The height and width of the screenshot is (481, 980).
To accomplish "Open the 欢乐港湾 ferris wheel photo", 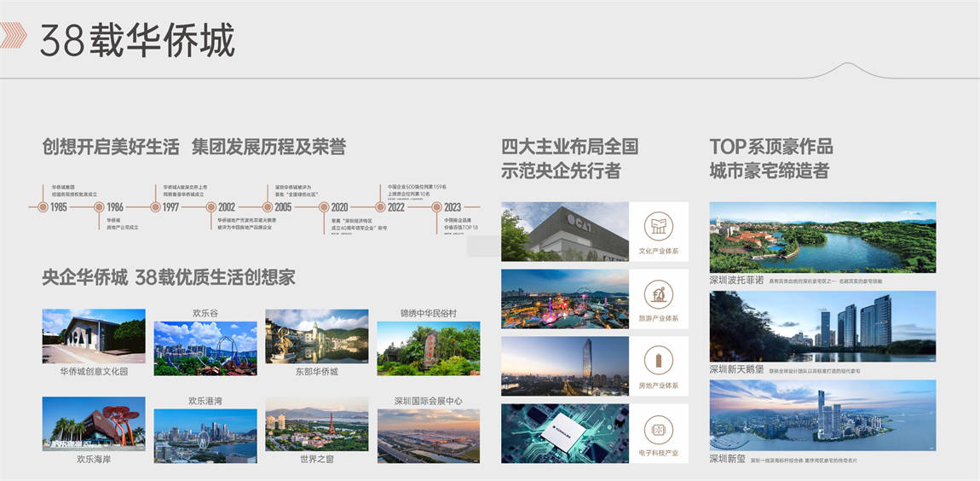I will pos(205,436).
